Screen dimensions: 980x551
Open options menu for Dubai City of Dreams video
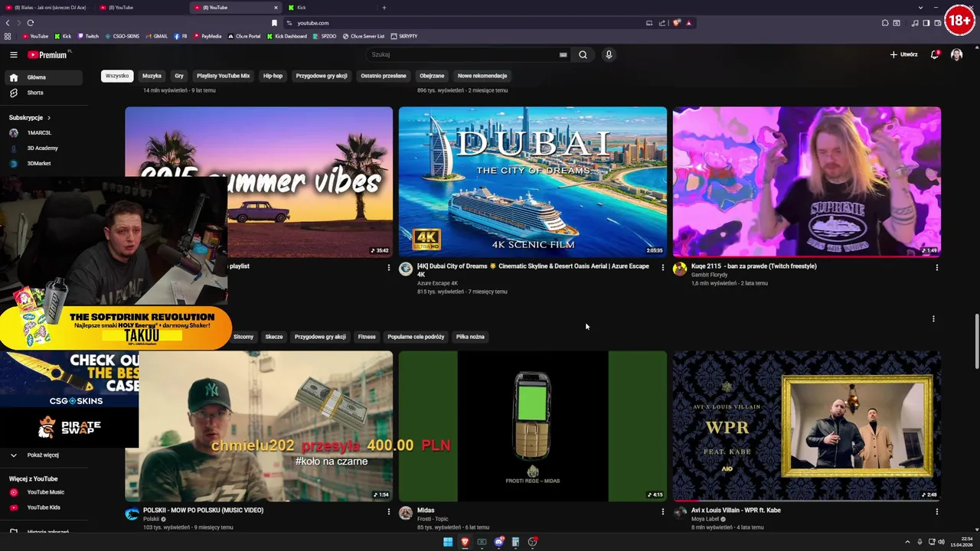point(663,267)
